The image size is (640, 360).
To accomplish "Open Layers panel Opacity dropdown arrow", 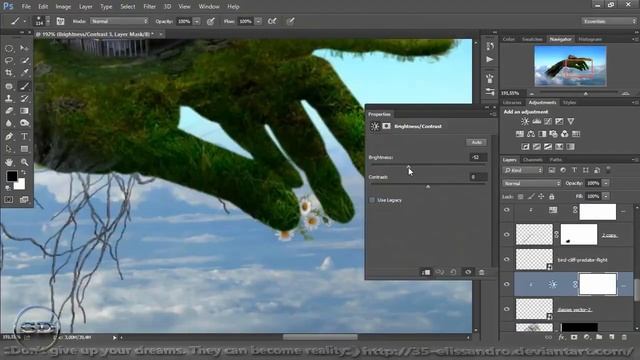I will click(606, 183).
